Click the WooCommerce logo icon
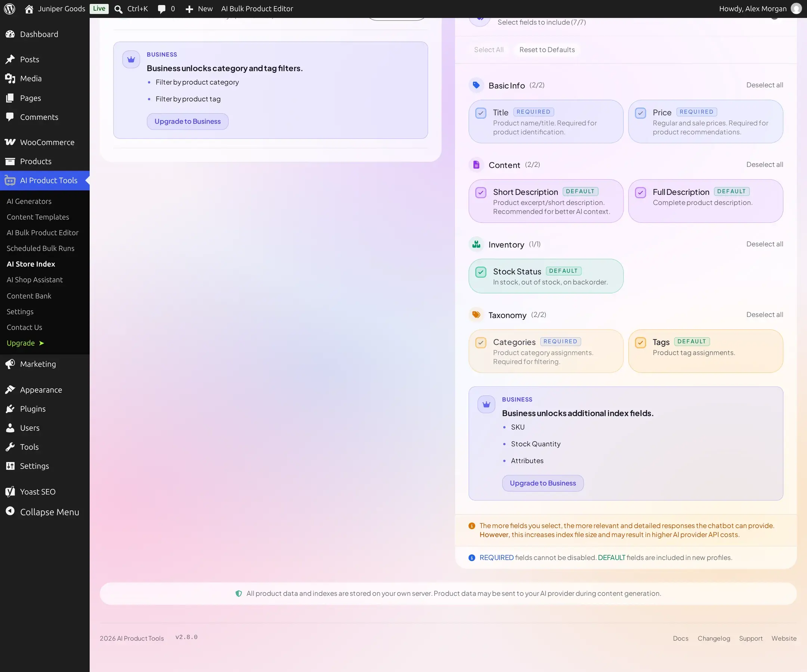The height and width of the screenshot is (672, 807). 10,142
